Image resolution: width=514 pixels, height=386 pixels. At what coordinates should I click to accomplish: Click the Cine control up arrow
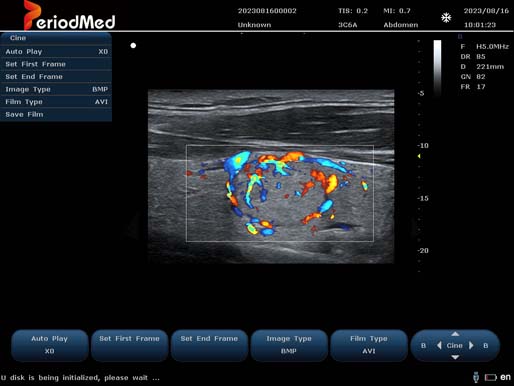coord(455,334)
